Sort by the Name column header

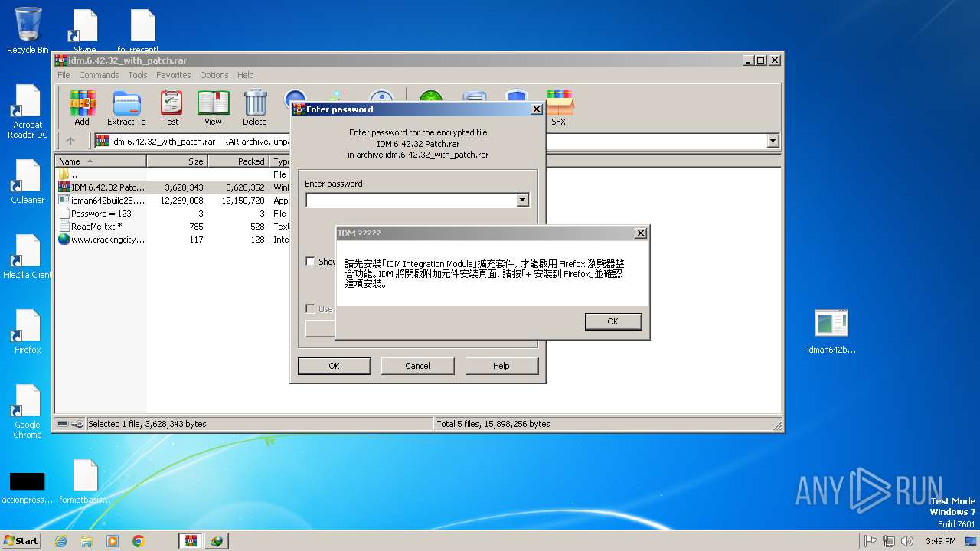[101, 161]
